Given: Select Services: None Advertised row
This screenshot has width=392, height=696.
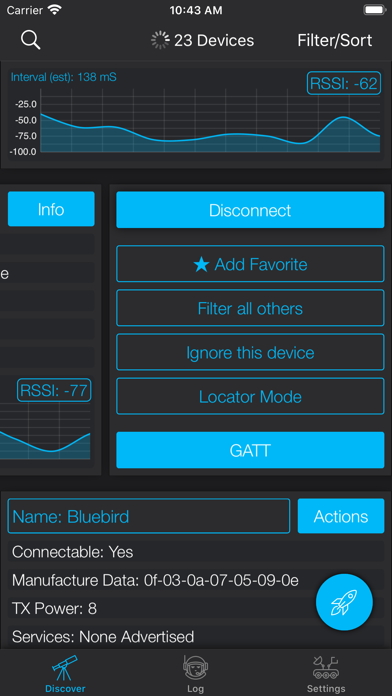Looking at the screenshot, I should pos(196,637).
